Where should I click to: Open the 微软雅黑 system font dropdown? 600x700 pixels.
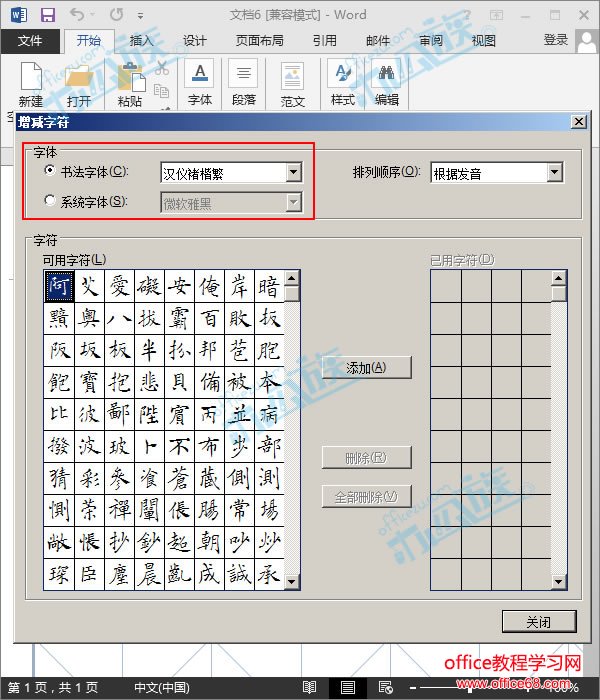[x=294, y=203]
